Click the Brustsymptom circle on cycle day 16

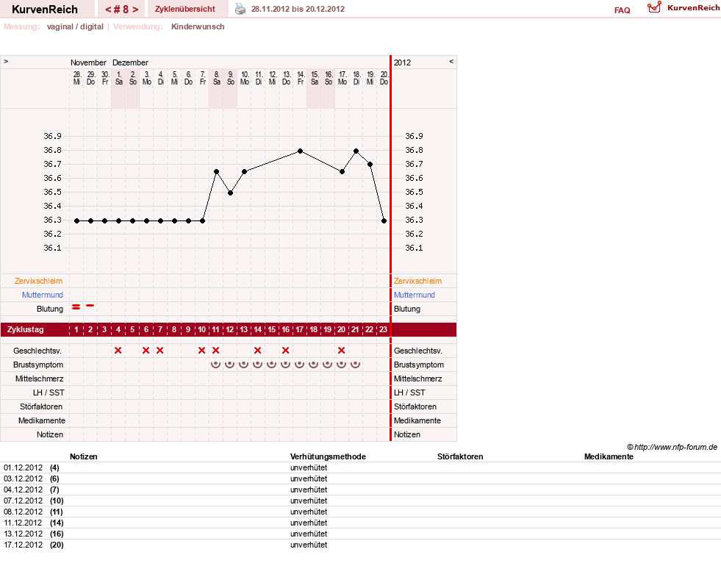286,364
